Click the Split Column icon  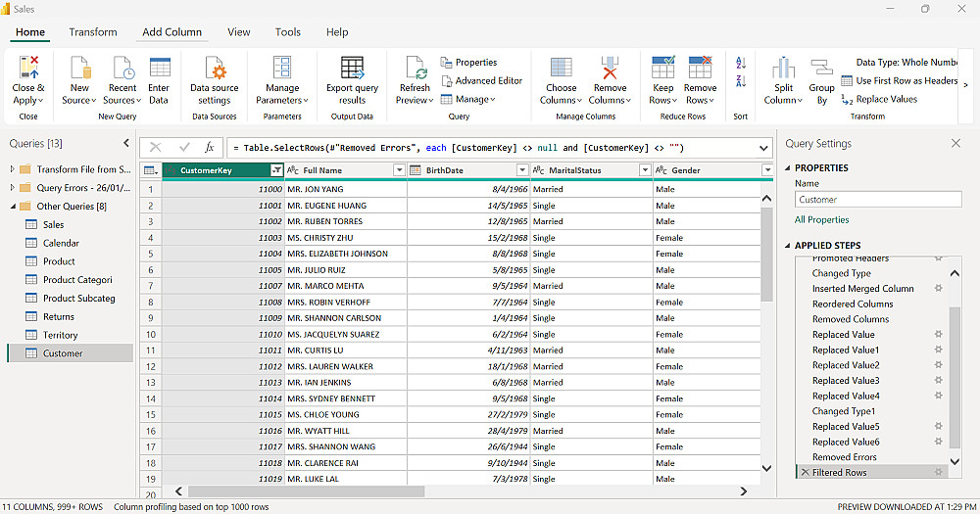783,69
